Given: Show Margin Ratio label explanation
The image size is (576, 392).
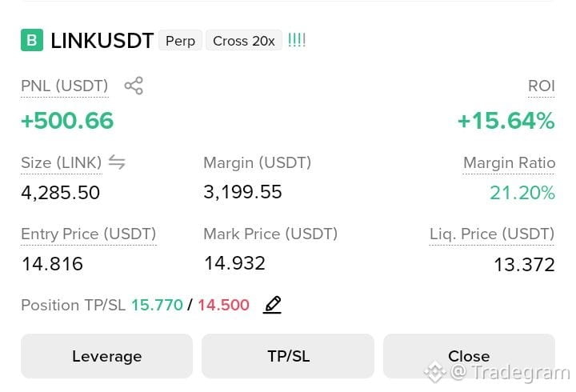Looking at the screenshot, I should [x=509, y=162].
